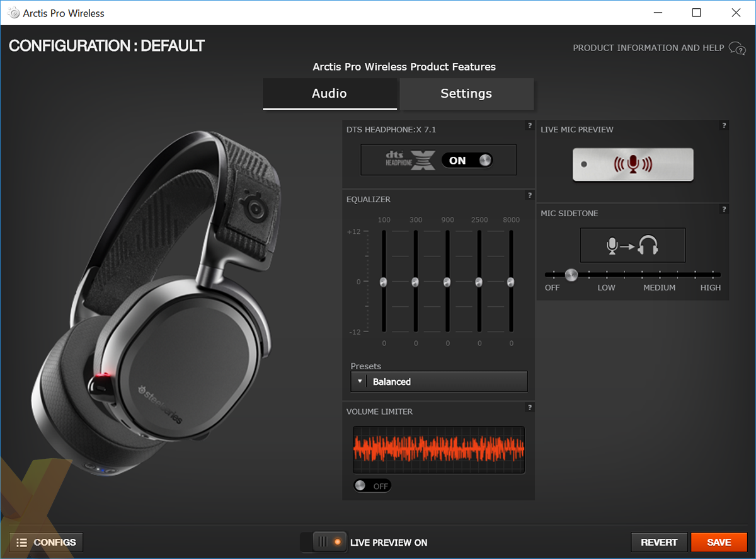Open the Live Mic Preview help question mark
Viewport: 756px width, 559px height.
point(724,125)
